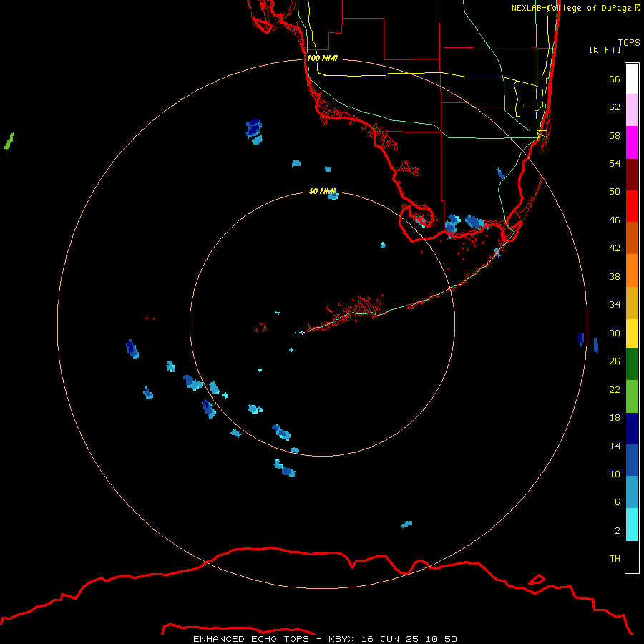The image size is (644, 644).
Task: Select the navy blue legend swatch
Action: coord(632,429)
